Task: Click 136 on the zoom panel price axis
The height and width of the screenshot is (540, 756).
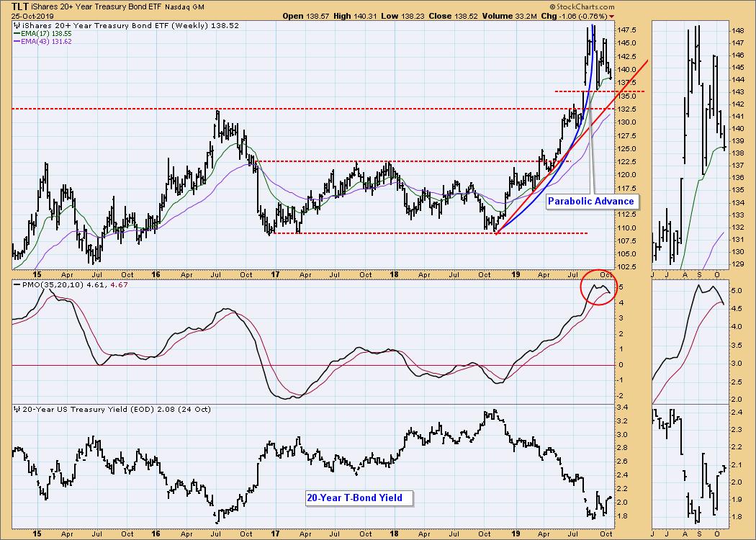Action: (738, 178)
